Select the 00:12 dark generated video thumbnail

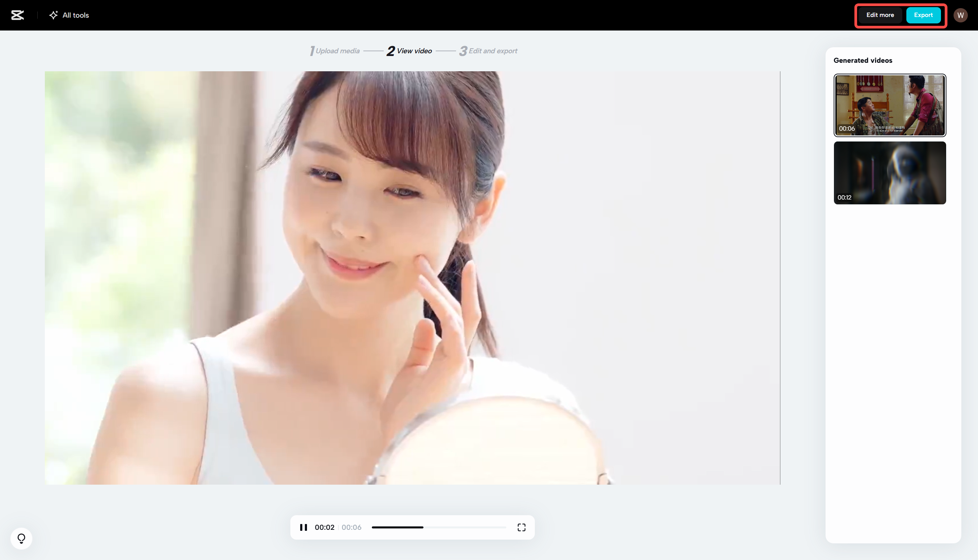[x=889, y=173]
